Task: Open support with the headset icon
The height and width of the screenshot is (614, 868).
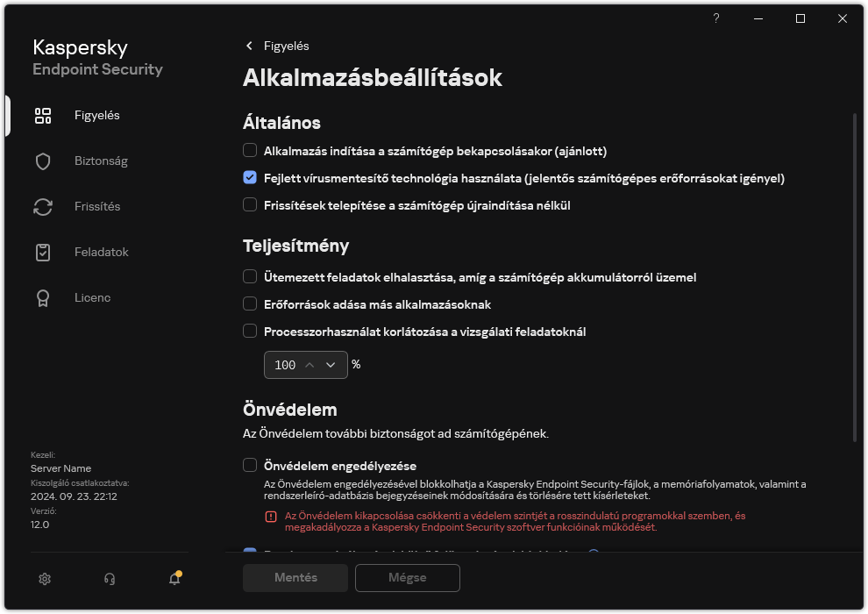Action: point(109,579)
